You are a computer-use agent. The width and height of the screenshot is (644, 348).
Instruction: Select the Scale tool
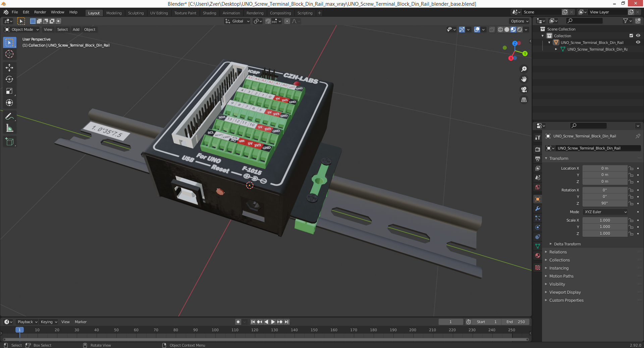9,91
